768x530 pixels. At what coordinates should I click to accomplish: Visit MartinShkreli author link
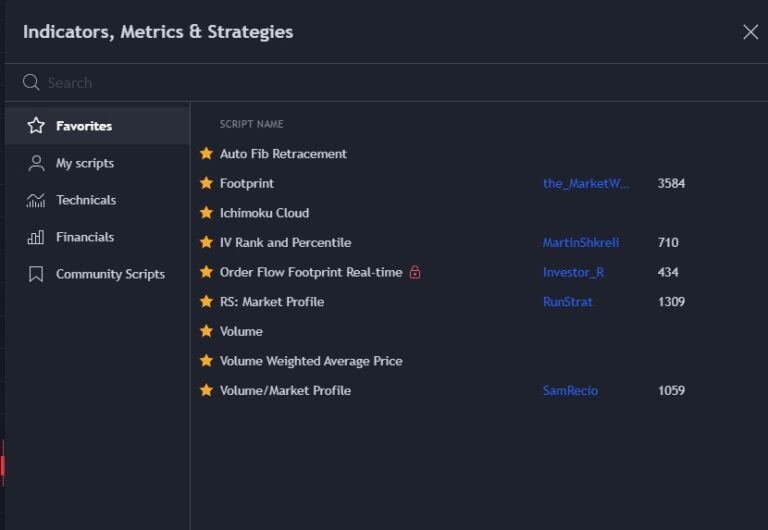[580, 242]
